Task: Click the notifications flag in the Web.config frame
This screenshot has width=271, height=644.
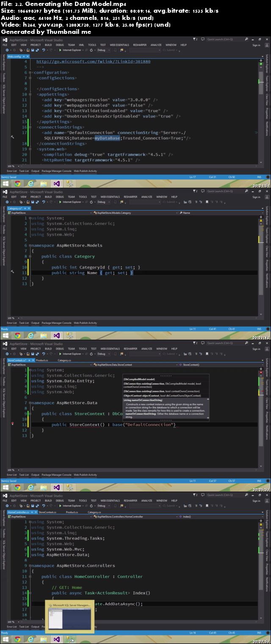Action: point(195,39)
